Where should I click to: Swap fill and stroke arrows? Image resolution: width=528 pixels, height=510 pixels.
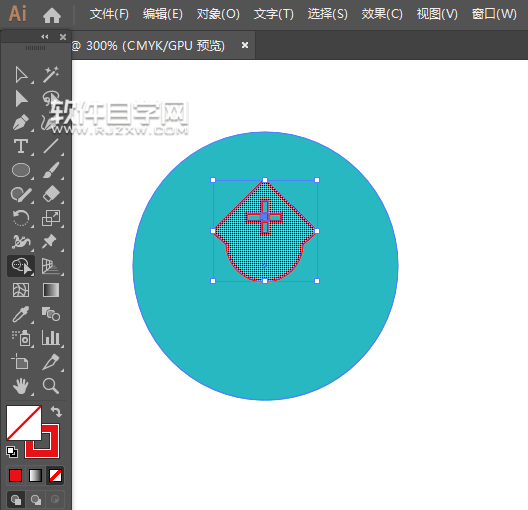click(56, 412)
